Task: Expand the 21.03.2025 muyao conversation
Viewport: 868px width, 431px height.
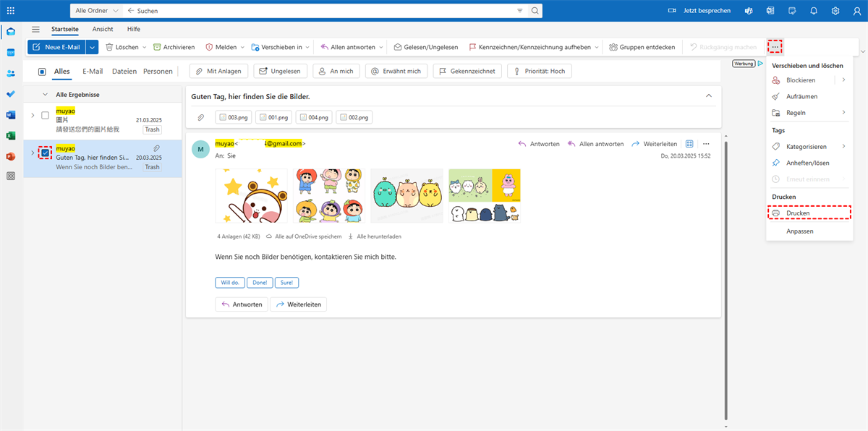Action: [x=33, y=115]
